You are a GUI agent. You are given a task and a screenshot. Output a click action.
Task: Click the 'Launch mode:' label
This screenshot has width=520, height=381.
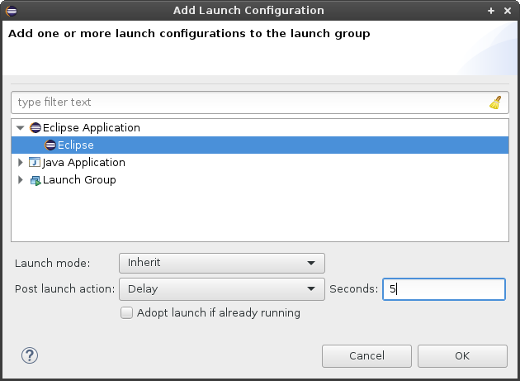52,263
